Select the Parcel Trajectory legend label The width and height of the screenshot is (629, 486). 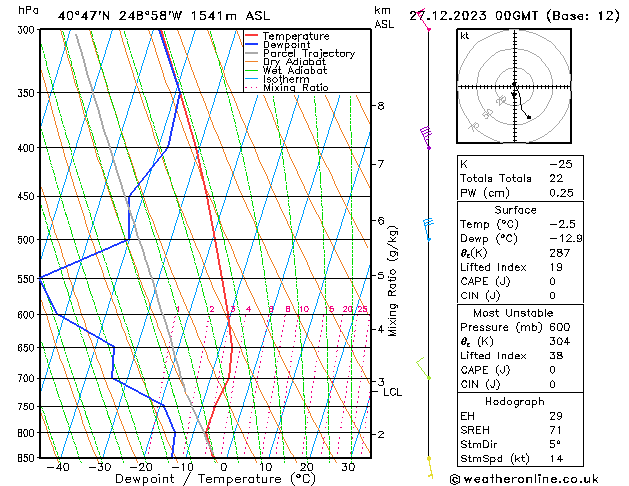coord(309,53)
